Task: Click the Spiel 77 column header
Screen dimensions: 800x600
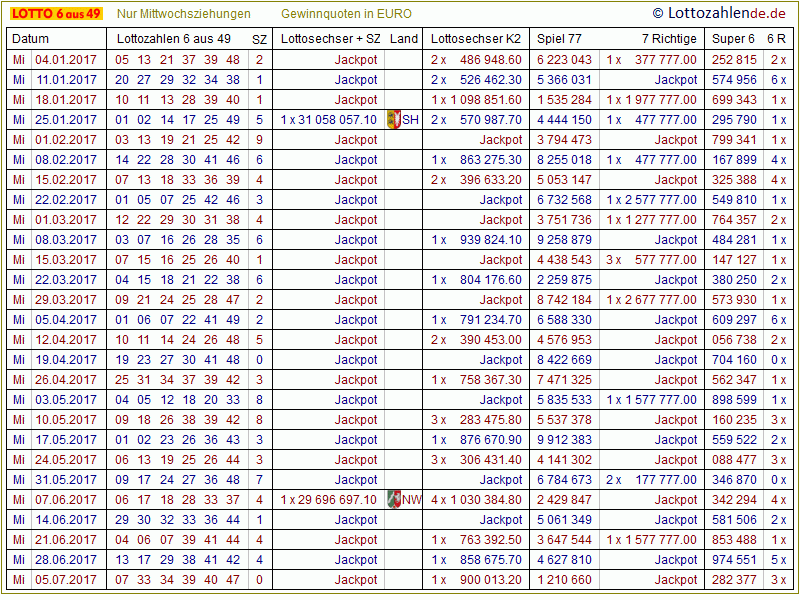Action: 559,39
